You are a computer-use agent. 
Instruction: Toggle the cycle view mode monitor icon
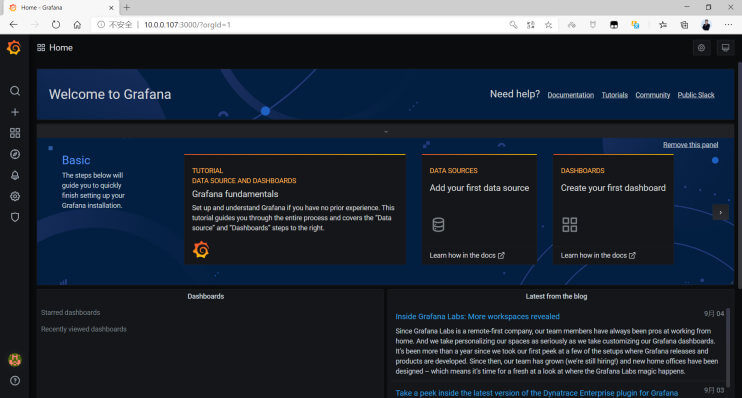click(x=725, y=48)
